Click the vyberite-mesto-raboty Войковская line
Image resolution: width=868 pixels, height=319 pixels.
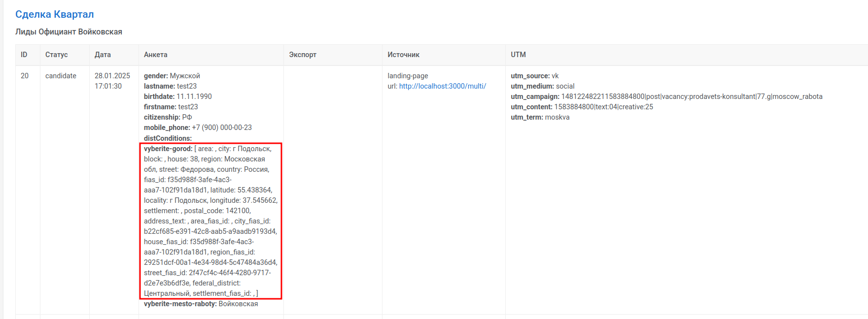[201, 304]
